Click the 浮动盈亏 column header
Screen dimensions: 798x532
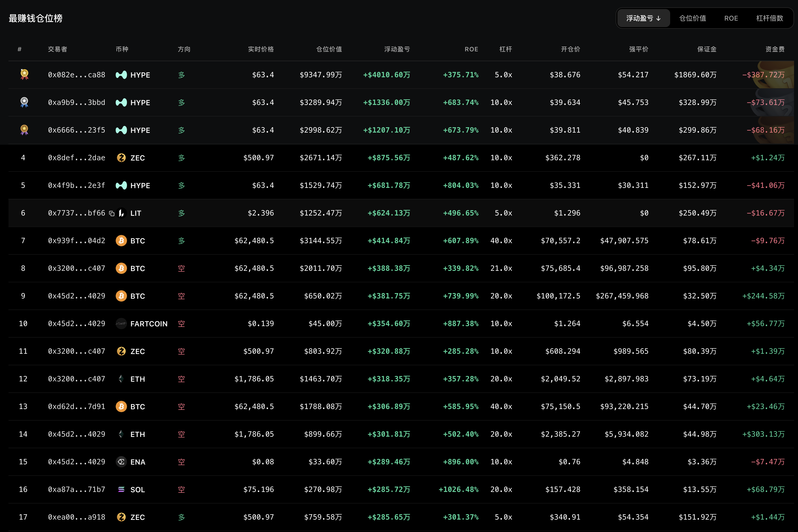(x=397, y=49)
